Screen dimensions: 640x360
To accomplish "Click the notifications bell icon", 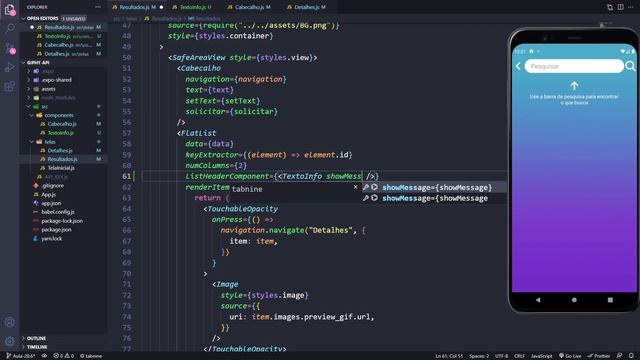I will [x=631, y=356].
